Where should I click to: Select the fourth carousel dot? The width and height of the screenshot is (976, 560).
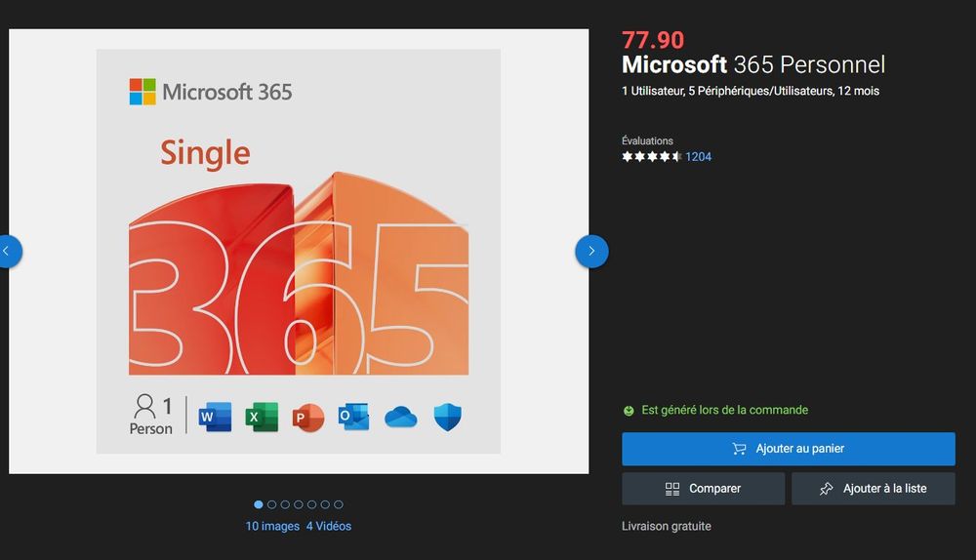click(x=299, y=504)
